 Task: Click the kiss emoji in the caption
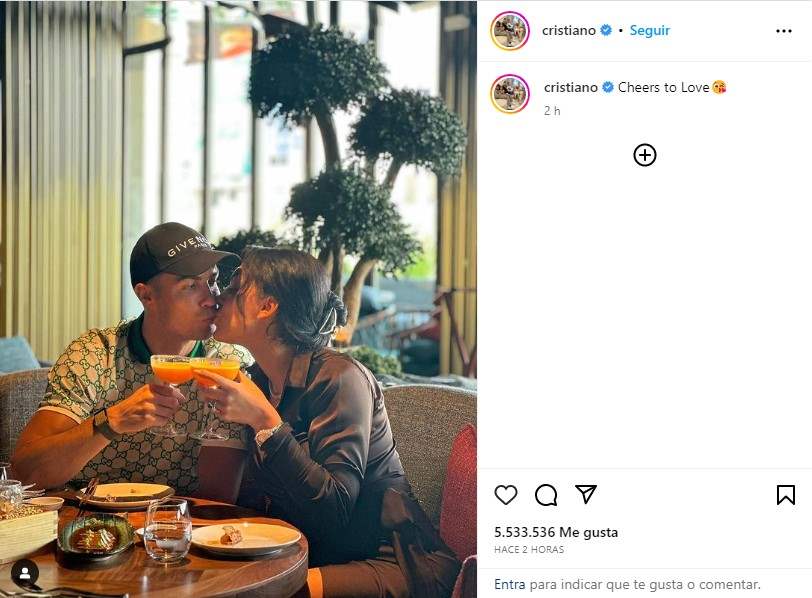719,87
